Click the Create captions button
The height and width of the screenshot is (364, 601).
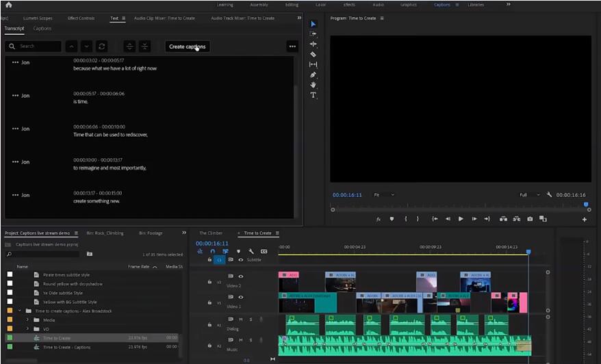(x=188, y=47)
